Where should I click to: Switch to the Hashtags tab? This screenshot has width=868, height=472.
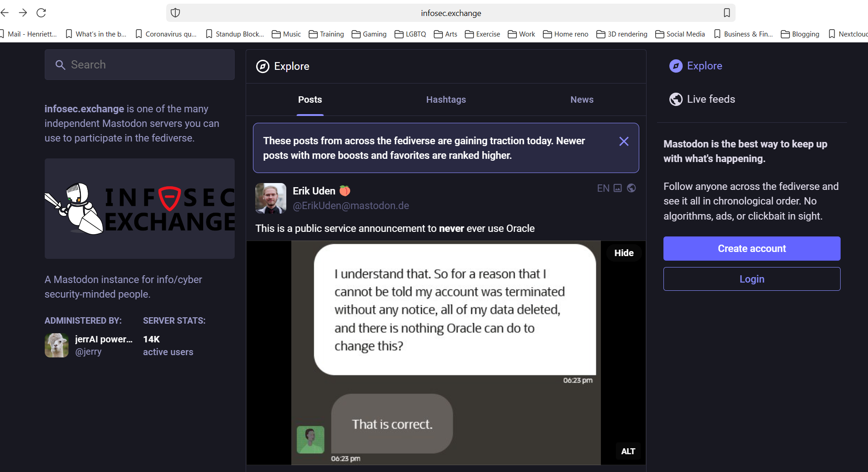tap(446, 100)
